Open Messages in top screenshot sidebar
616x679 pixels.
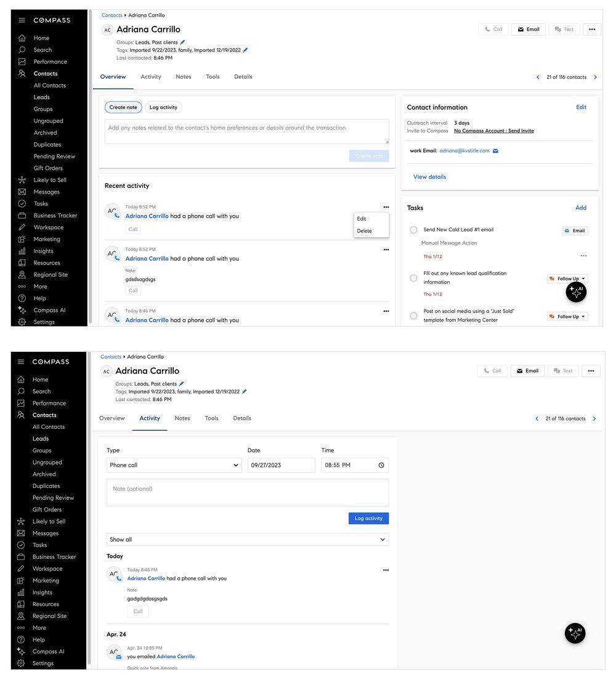tap(46, 192)
